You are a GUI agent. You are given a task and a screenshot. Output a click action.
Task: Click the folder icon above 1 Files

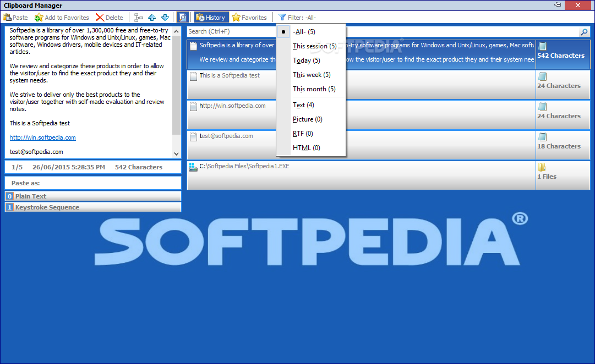[x=542, y=167]
